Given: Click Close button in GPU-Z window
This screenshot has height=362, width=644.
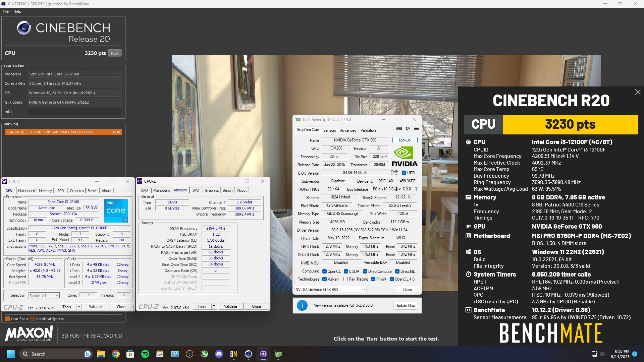Looking at the screenshot, I should (x=408, y=290).
